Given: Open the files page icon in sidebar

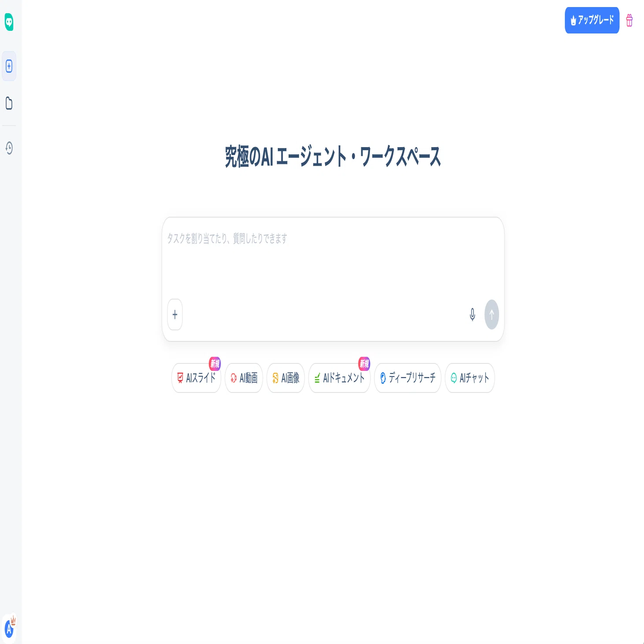Looking at the screenshot, I should point(9,103).
